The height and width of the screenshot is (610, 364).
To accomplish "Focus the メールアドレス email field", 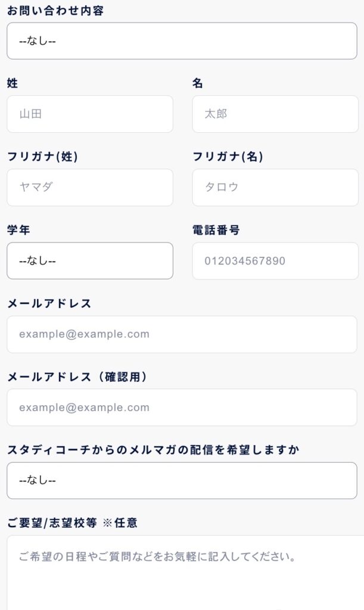I will pyautogui.click(x=182, y=334).
